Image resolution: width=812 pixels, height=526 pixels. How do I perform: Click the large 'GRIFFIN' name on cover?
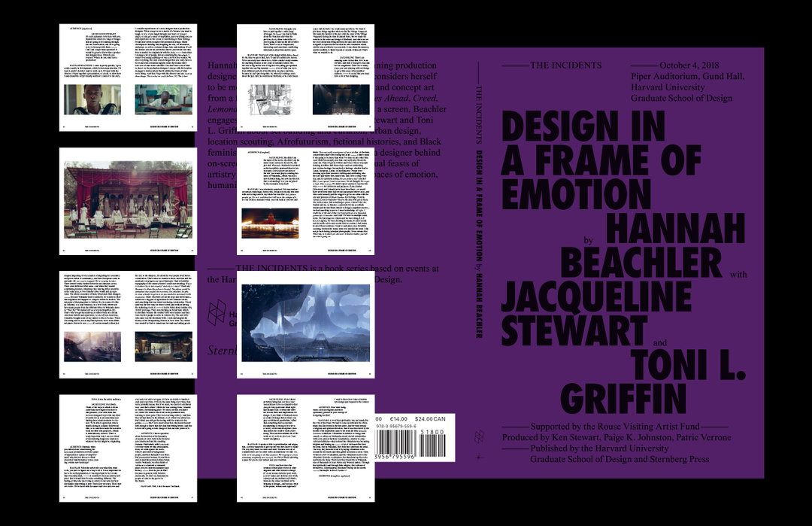tap(623, 398)
